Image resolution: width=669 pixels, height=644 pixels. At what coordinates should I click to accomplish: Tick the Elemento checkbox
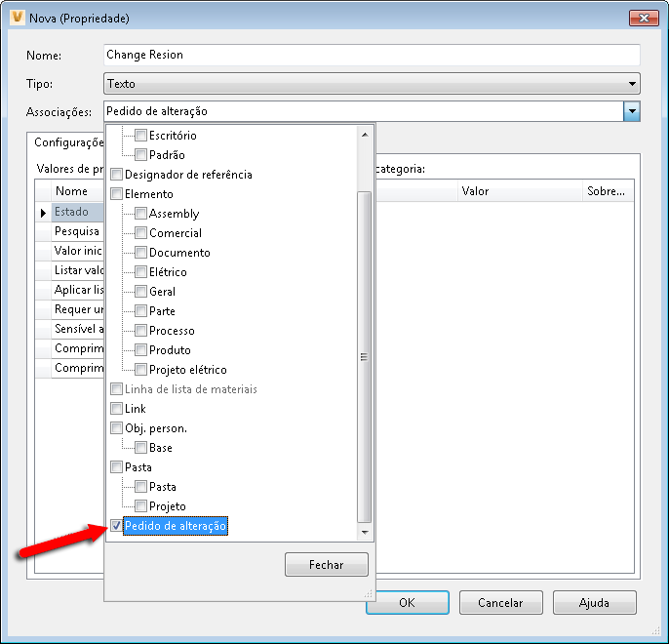point(116,194)
